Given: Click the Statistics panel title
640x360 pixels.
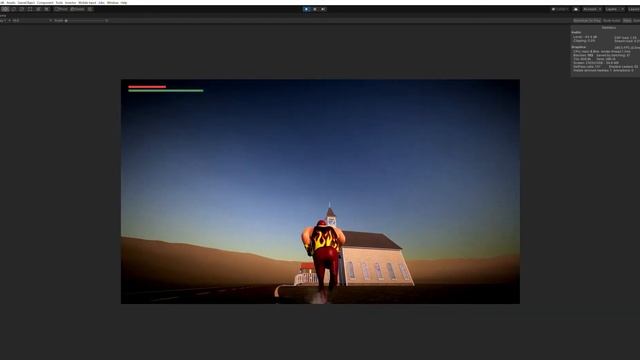Looking at the screenshot, I should click(x=609, y=28).
